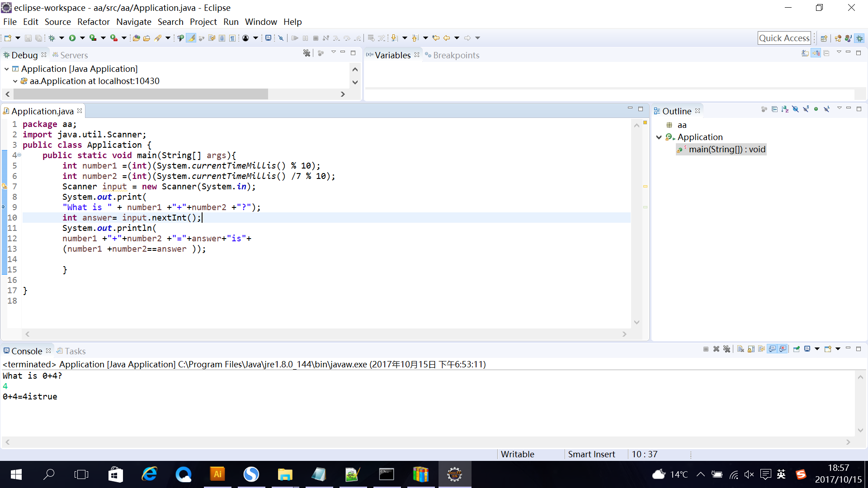Click the Quick Access search field
The image size is (868, 488).
click(x=784, y=38)
